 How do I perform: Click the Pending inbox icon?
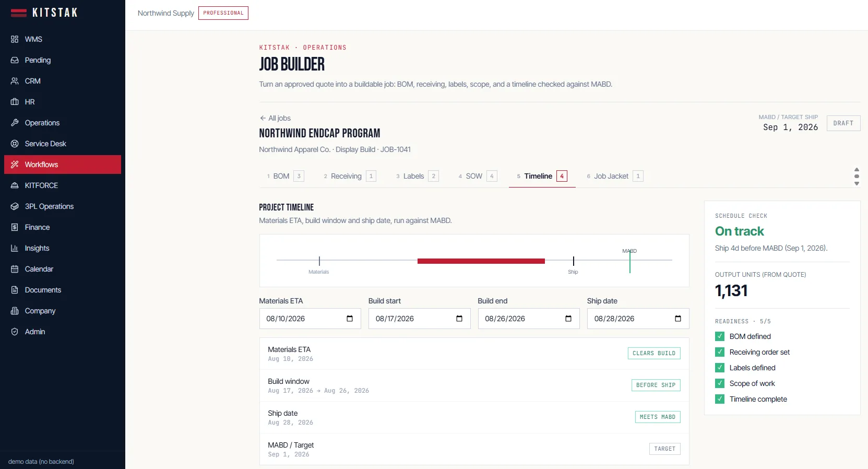coord(15,60)
